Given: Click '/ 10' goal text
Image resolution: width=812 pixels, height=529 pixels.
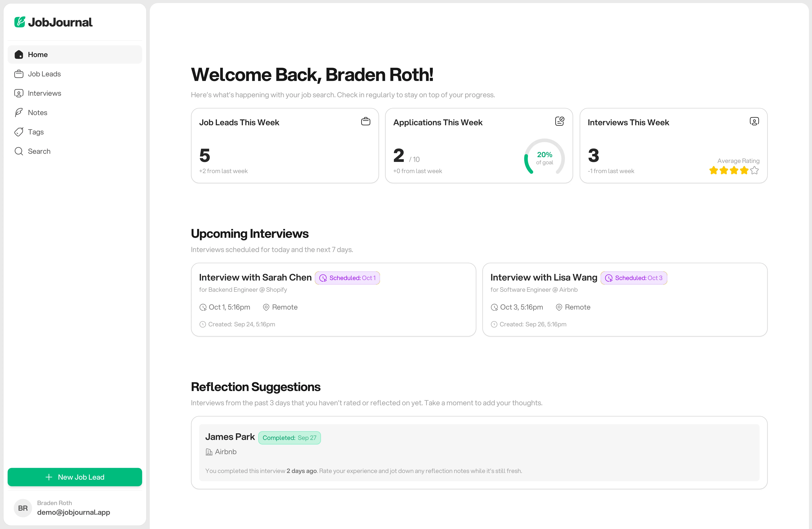Looking at the screenshot, I should pos(414,160).
